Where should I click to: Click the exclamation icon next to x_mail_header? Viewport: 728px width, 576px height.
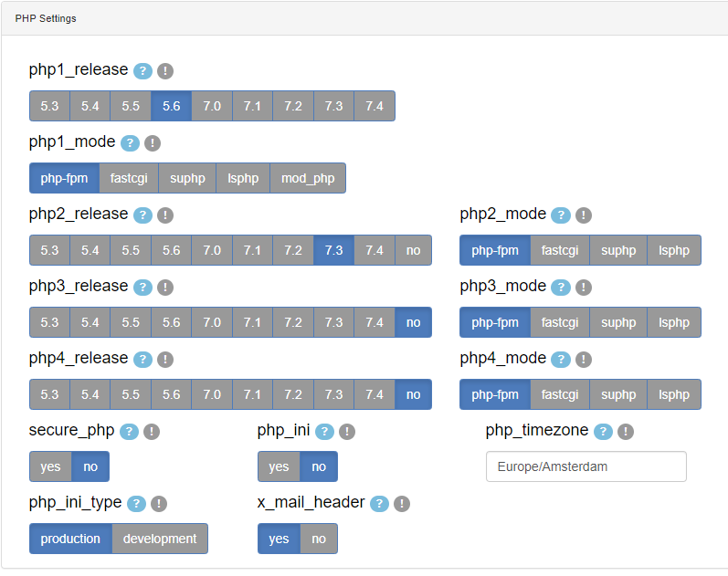tap(402, 504)
